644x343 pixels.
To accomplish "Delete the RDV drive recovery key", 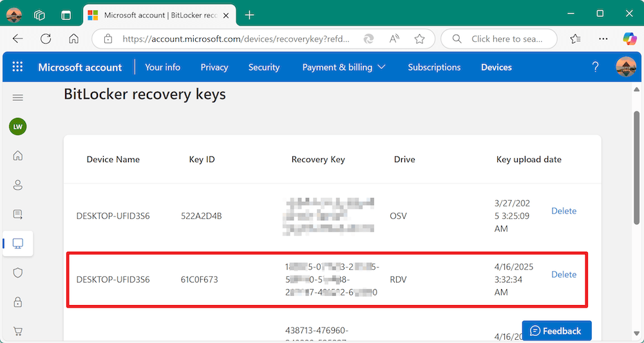I will click(563, 274).
